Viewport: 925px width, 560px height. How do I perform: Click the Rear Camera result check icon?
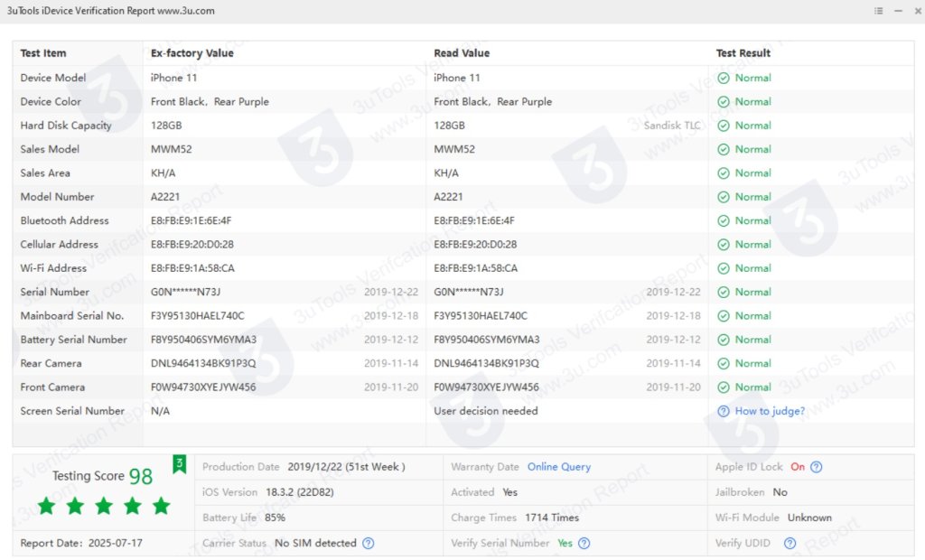tap(724, 363)
